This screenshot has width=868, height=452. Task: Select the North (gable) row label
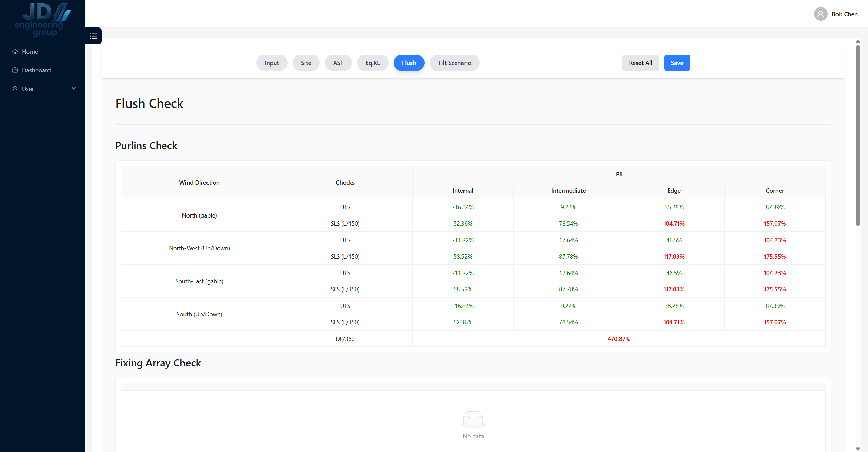199,215
